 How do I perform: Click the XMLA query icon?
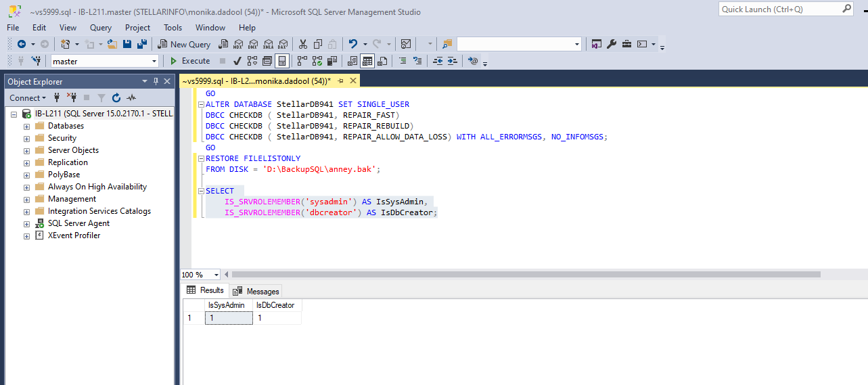pos(268,44)
